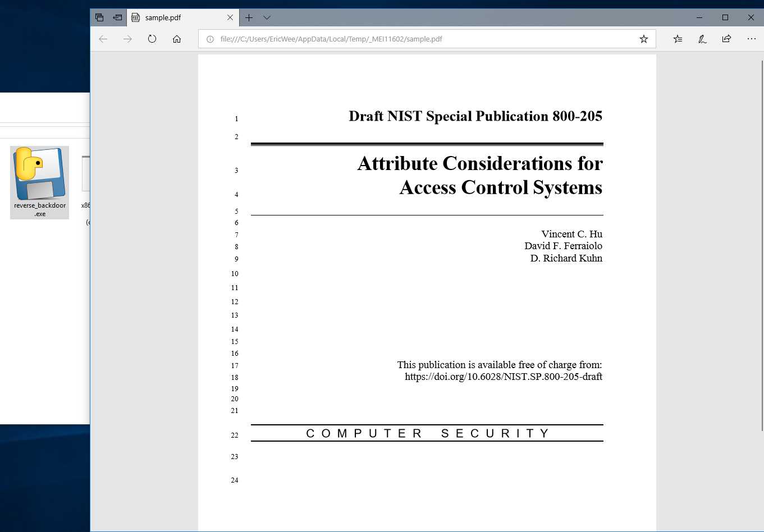
Task: Close the sample.pdf tab
Action: (x=230, y=17)
